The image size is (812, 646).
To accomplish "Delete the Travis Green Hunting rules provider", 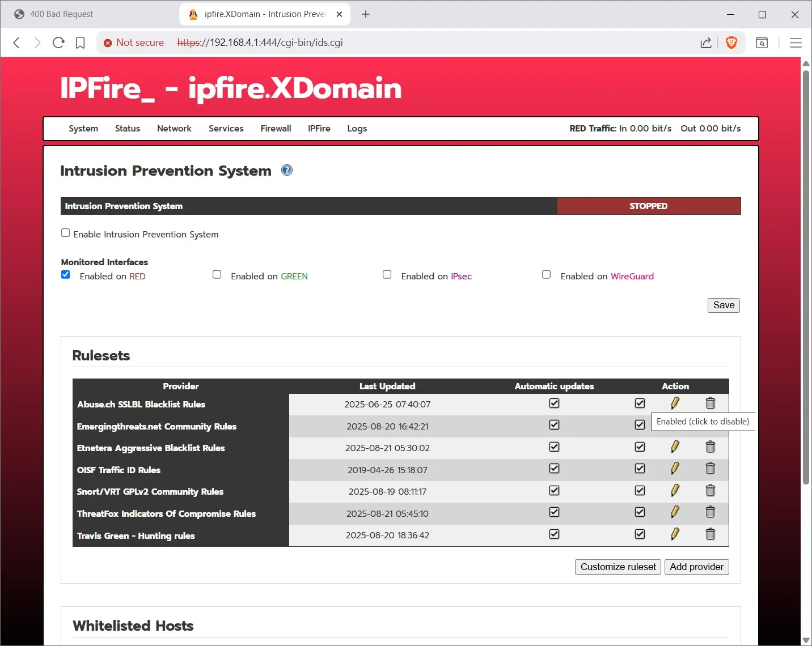I will 710,534.
